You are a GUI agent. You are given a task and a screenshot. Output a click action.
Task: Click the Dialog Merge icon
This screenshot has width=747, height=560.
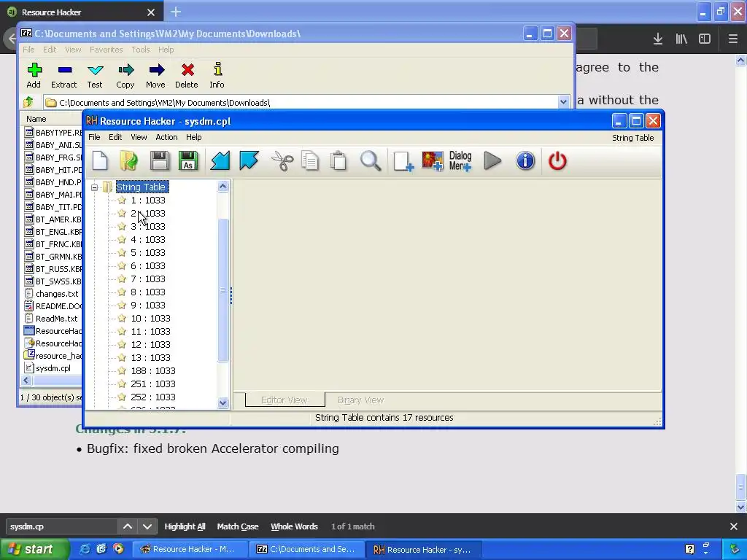click(x=460, y=161)
